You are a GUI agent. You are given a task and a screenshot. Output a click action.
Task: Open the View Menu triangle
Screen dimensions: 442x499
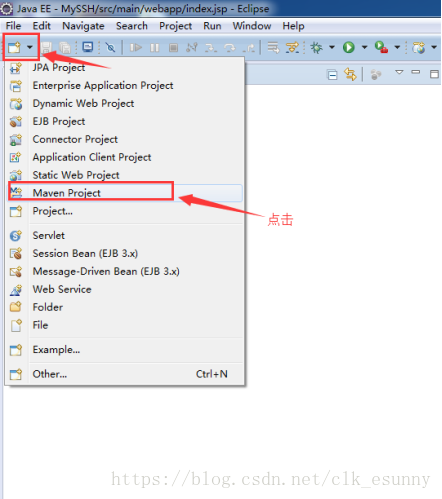399,72
